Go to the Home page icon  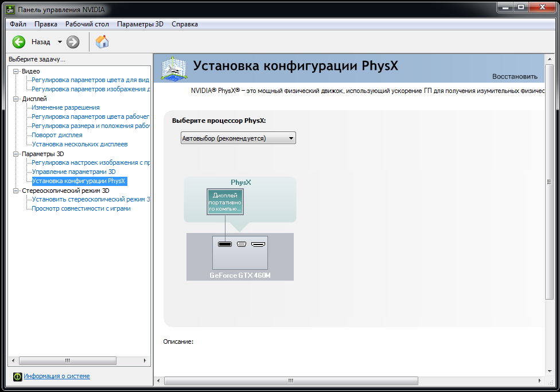coord(102,42)
